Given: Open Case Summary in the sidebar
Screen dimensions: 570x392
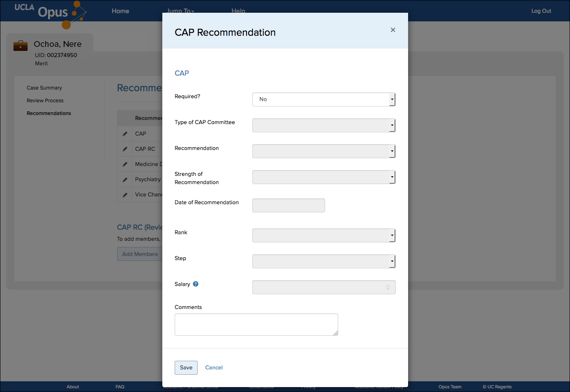Looking at the screenshot, I should coord(44,88).
